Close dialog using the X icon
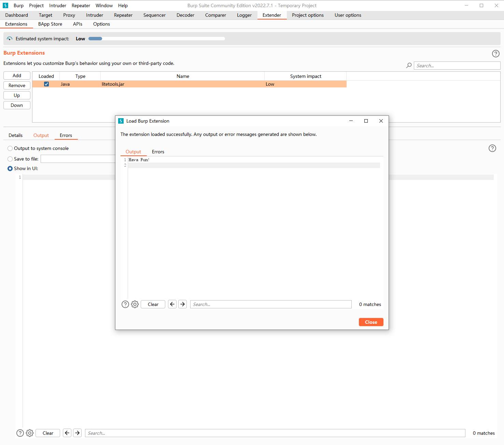504x445 pixels. pyautogui.click(x=381, y=121)
